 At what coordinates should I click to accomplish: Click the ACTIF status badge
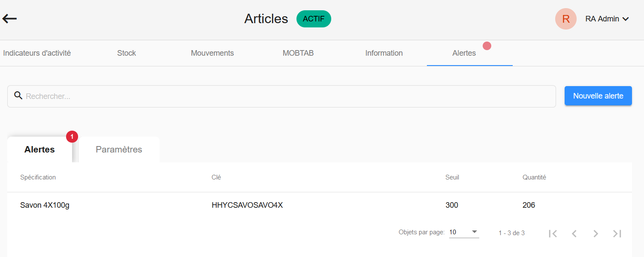(x=314, y=19)
